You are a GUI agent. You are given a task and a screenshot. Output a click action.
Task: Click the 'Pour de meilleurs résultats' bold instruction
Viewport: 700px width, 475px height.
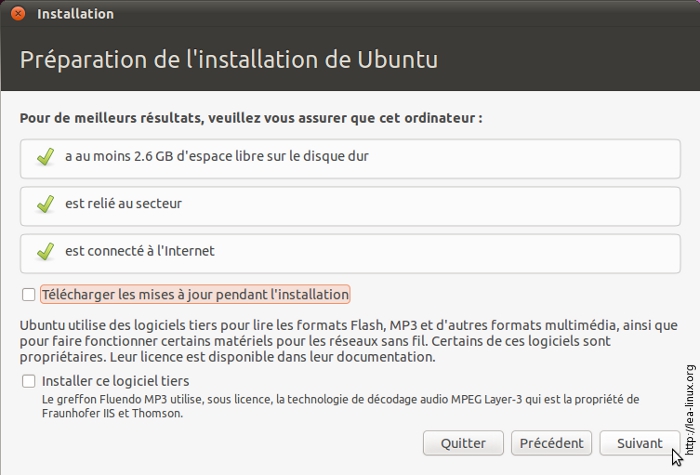(x=251, y=118)
